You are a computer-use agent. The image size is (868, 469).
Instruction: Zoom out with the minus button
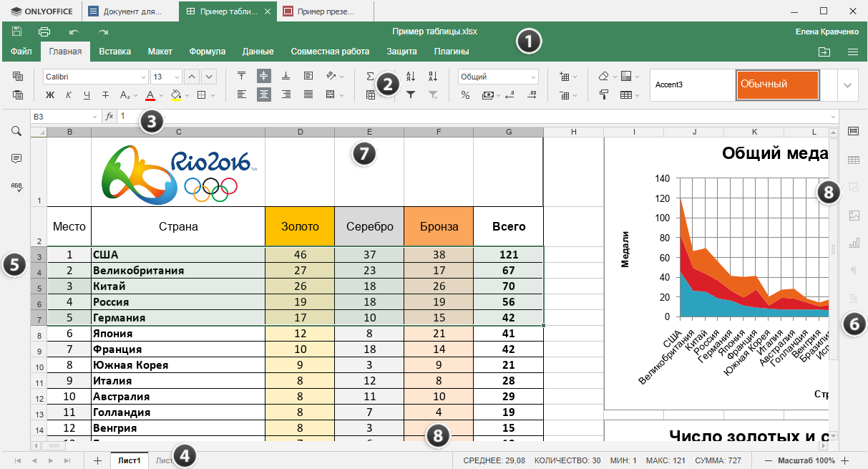tap(769, 460)
